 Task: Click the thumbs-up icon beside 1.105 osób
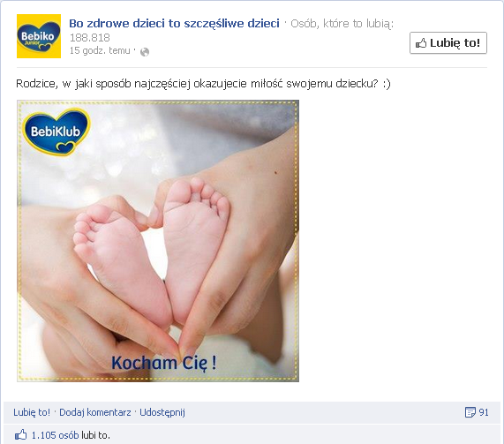21,435
